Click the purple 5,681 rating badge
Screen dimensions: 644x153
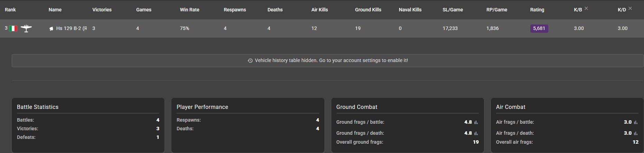pyautogui.click(x=539, y=29)
